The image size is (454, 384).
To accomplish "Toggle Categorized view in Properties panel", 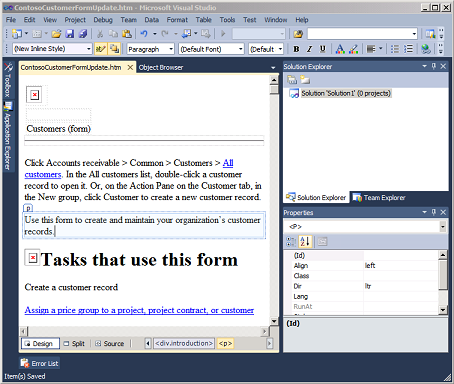I will (291, 241).
